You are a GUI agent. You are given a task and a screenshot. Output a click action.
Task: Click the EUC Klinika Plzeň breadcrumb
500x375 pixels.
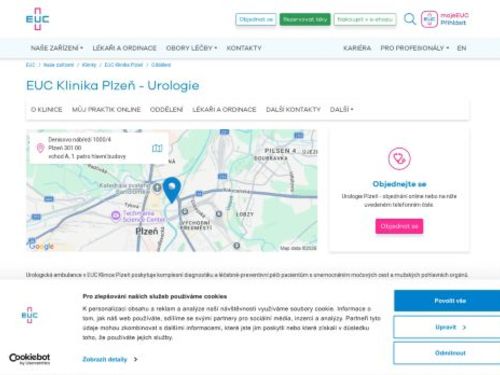pos(123,65)
